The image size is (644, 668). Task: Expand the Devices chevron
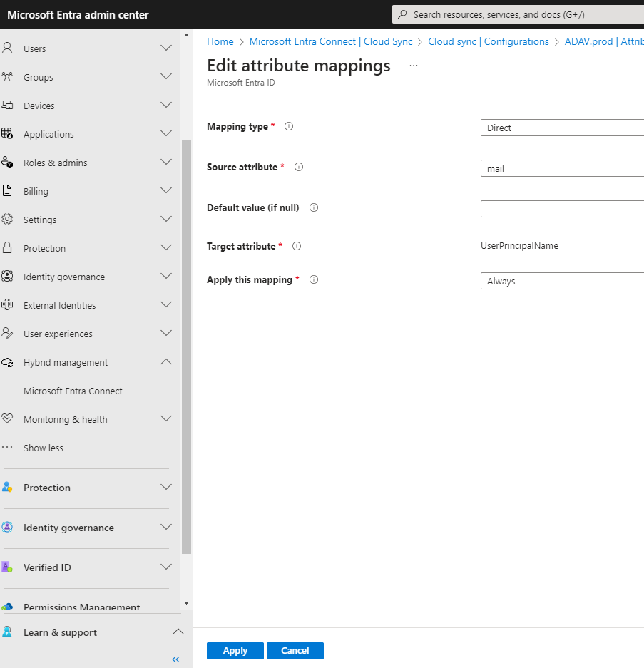(166, 105)
